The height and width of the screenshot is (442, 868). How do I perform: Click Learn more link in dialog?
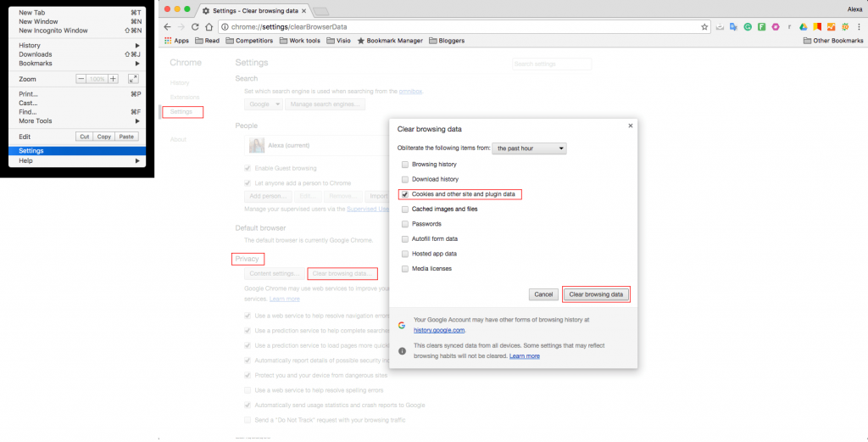point(524,355)
